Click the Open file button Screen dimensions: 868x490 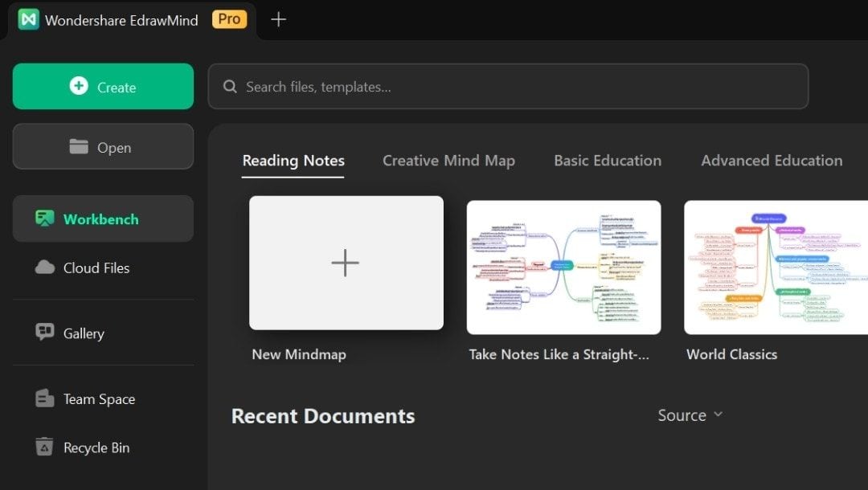click(103, 146)
